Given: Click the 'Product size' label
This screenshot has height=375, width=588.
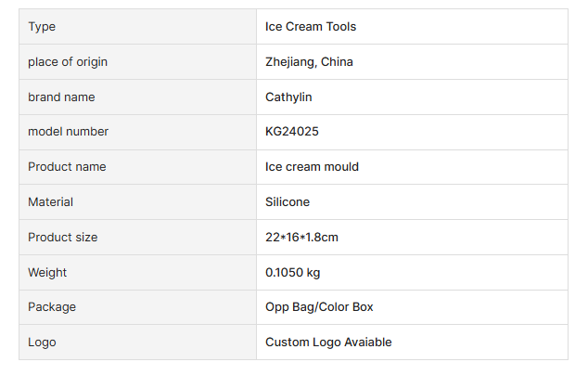Looking at the screenshot, I should click(62, 237).
